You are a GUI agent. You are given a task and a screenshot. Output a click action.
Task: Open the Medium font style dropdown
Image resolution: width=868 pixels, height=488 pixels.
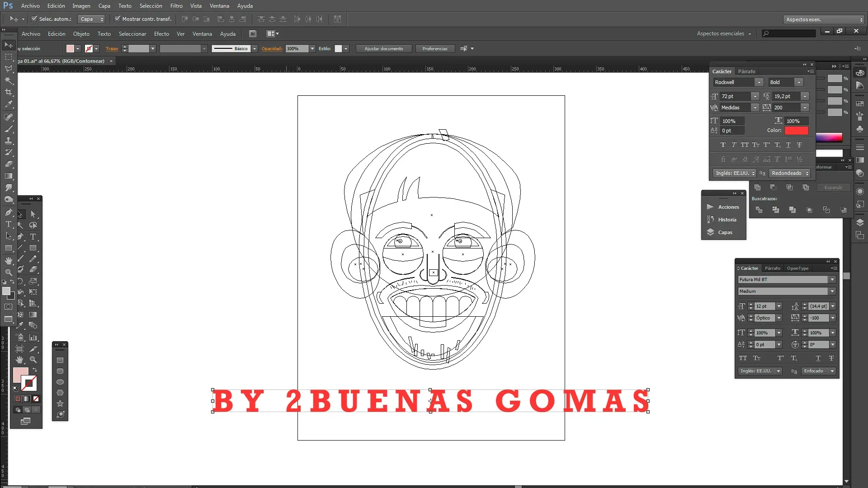[832, 291]
